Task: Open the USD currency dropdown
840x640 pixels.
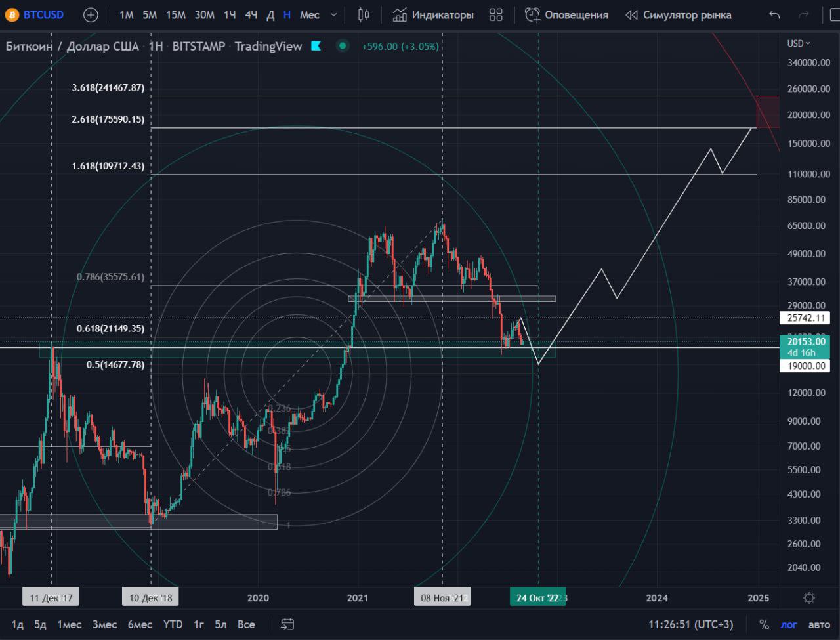Action: (x=799, y=43)
